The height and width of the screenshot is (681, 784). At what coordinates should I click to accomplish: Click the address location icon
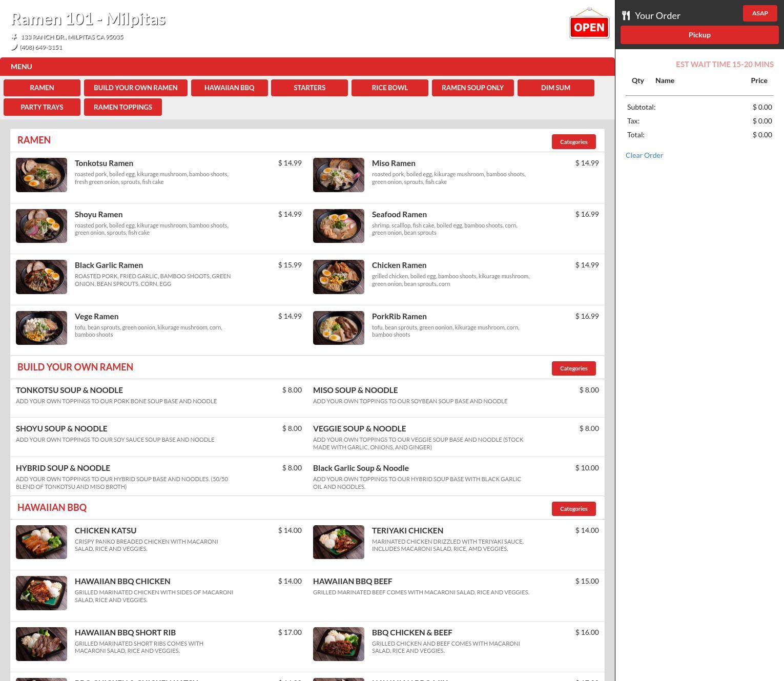coord(14,37)
